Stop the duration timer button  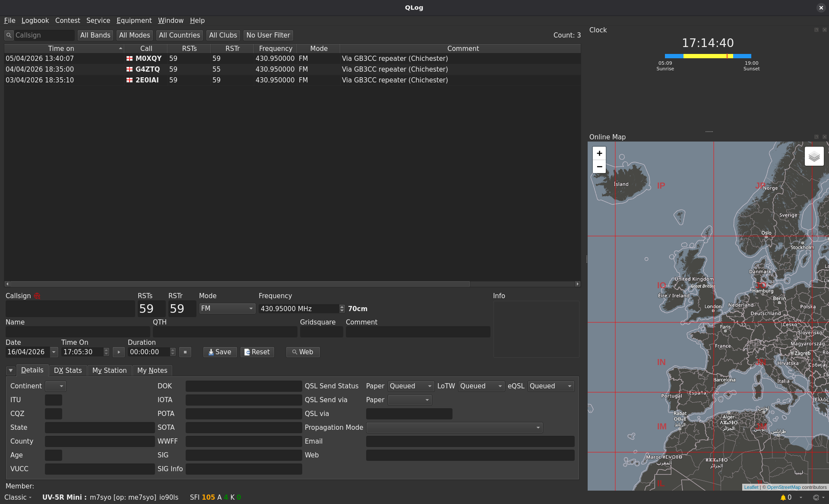click(x=185, y=352)
